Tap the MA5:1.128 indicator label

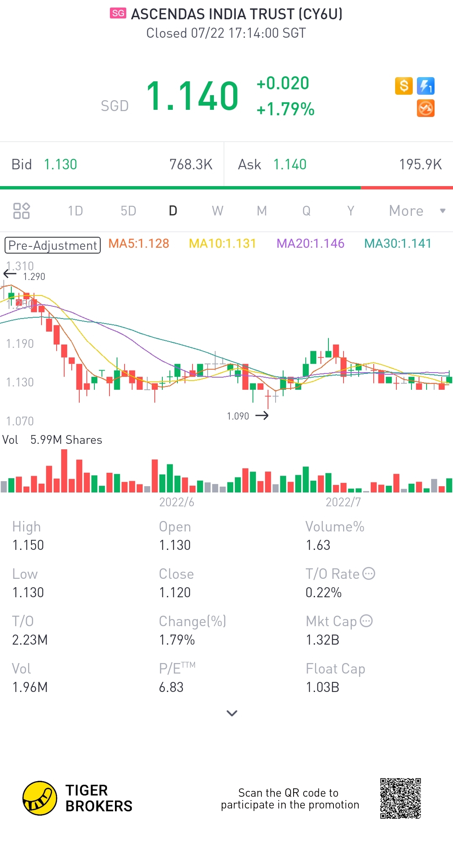click(139, 244)
